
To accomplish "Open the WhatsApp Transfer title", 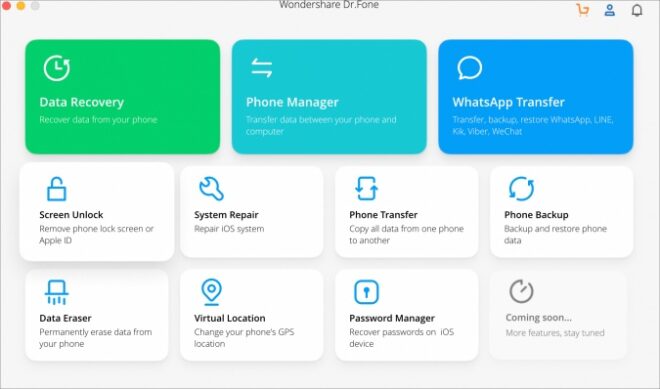I will 508,102.
